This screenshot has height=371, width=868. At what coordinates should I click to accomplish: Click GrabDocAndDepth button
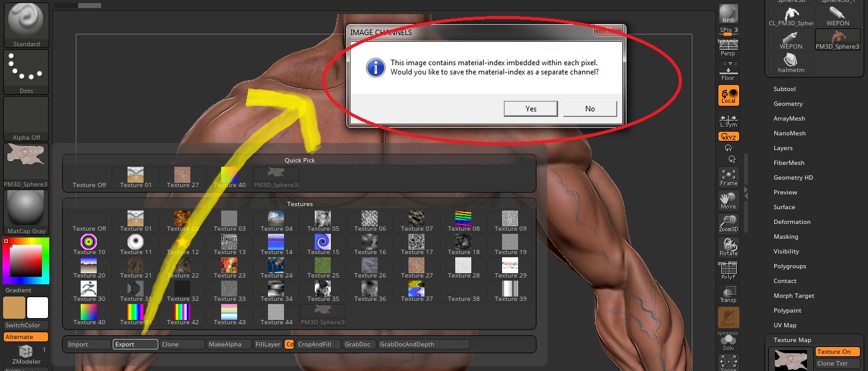pyautogui.click(x=423, y=345)
